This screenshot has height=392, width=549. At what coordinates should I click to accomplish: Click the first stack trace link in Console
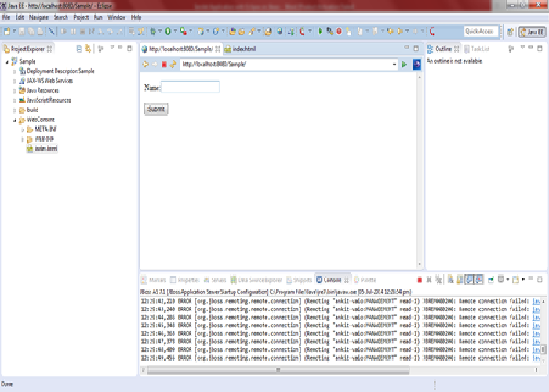pos(536,301)
